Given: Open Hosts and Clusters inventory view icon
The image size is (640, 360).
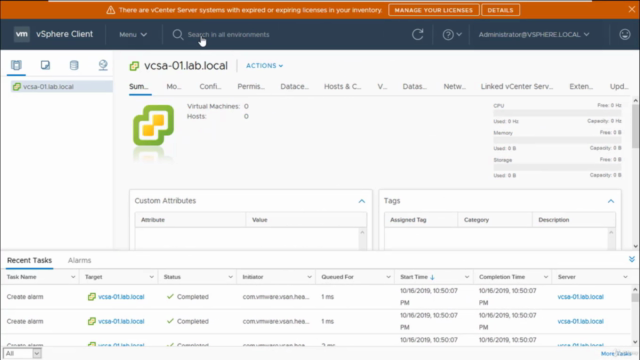Looking at the screenshot, I should [16, 65].
